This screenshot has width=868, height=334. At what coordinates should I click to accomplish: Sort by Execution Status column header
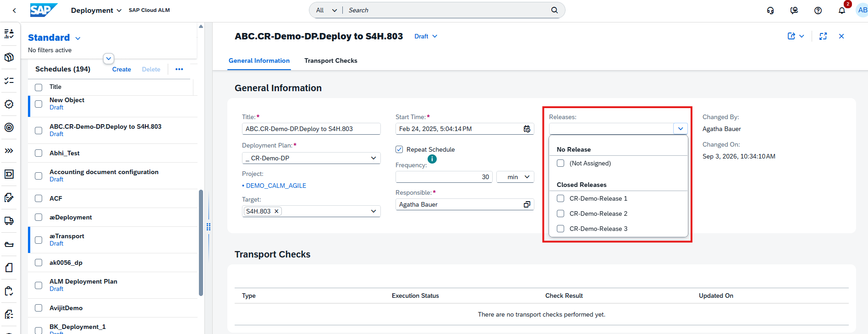click(x=415, y=296)
